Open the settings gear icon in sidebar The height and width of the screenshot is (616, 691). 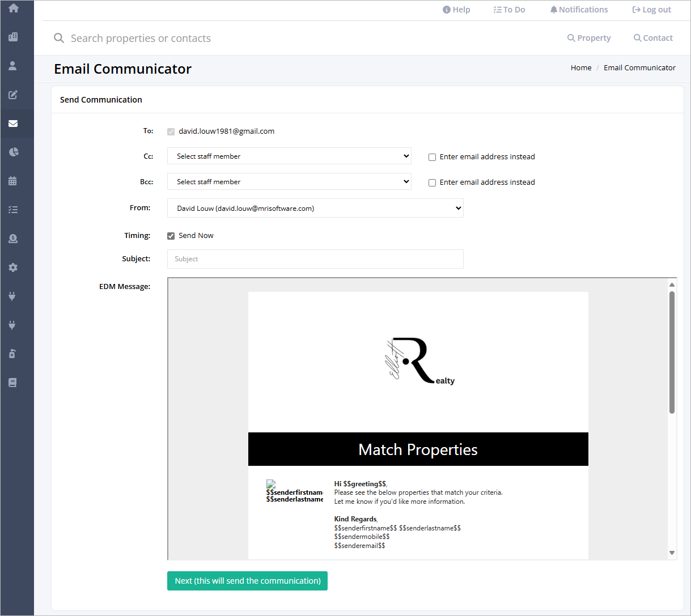click(x=13, y=267)
